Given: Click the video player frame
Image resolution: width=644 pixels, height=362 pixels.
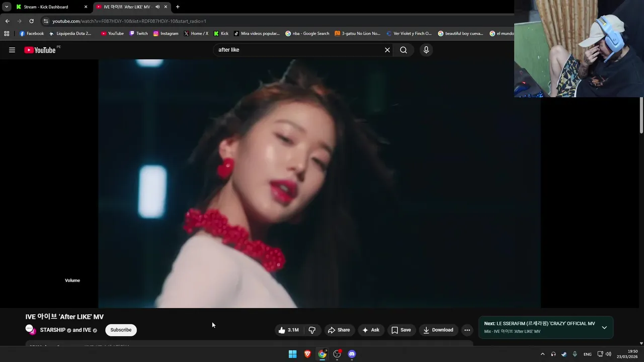Looking at the screenshot, I should (x=319, y=184).
